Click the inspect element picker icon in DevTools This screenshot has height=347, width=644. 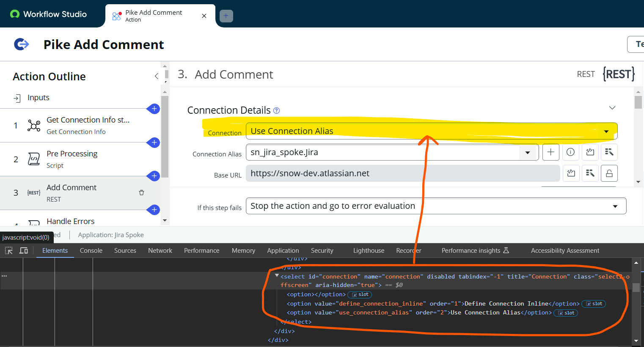point(8,251)
